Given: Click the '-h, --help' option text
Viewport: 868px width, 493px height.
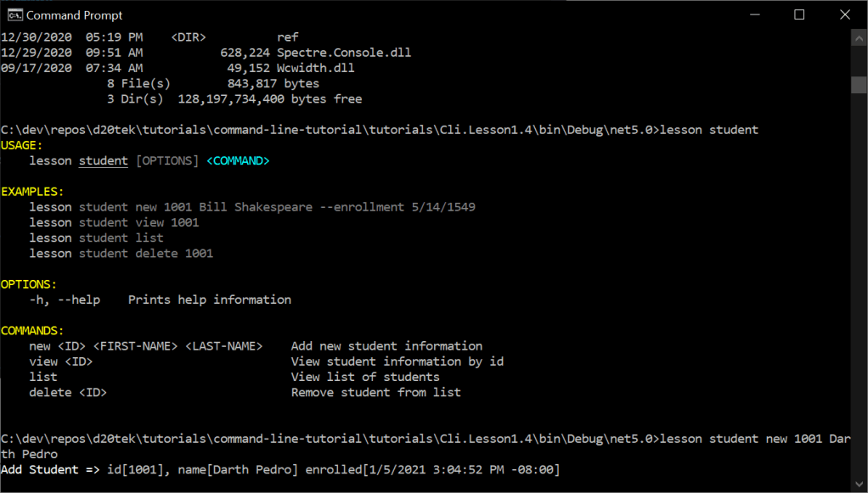Looking at the screenshot, I should tap(65, 300).
